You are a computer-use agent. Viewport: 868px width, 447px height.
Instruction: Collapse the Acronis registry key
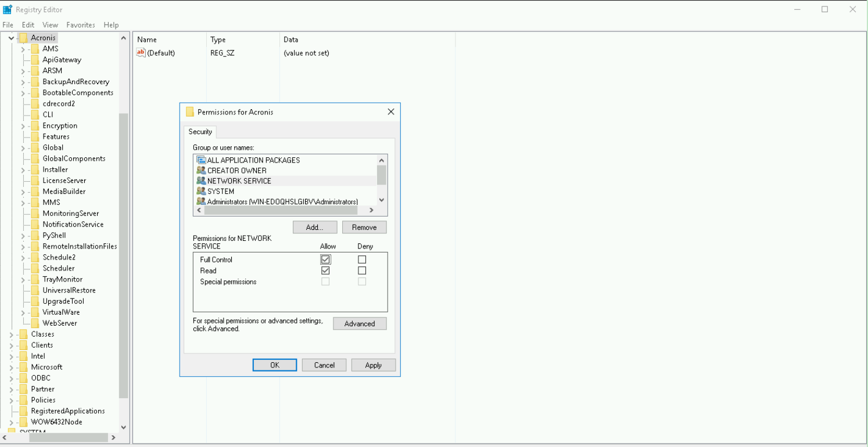(11, 38)
